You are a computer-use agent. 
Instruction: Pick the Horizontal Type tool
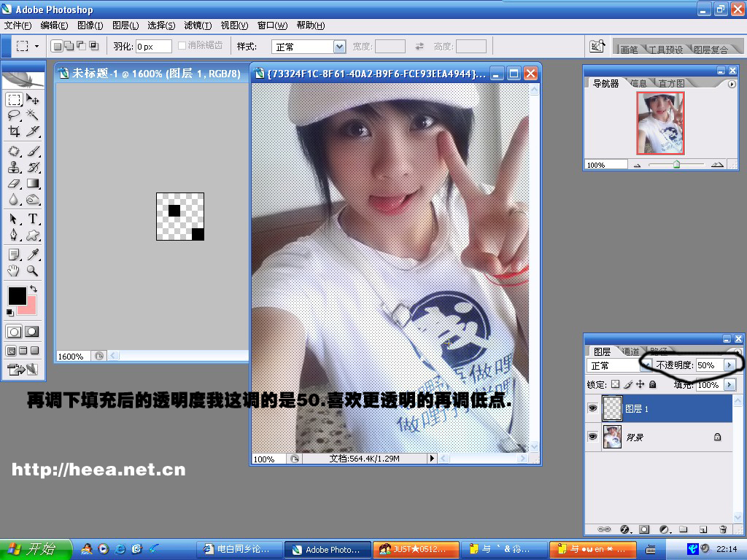pyautogui.click(x=33, y=218)
